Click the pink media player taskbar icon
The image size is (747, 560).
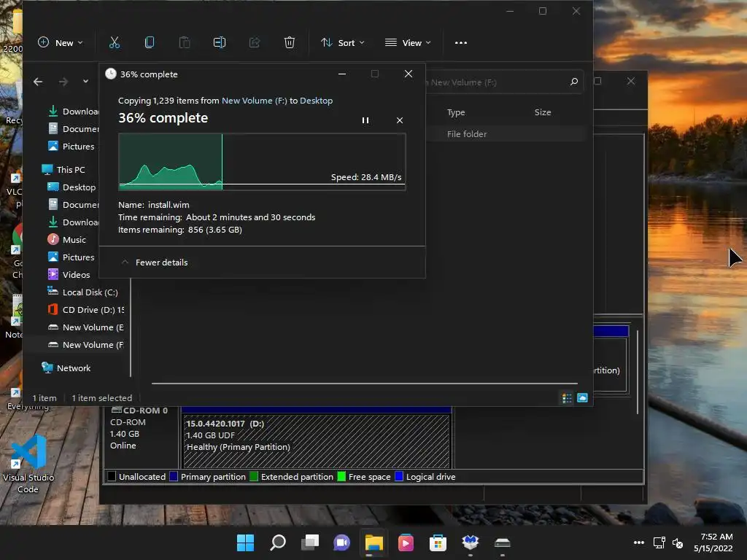click(406, 542)
